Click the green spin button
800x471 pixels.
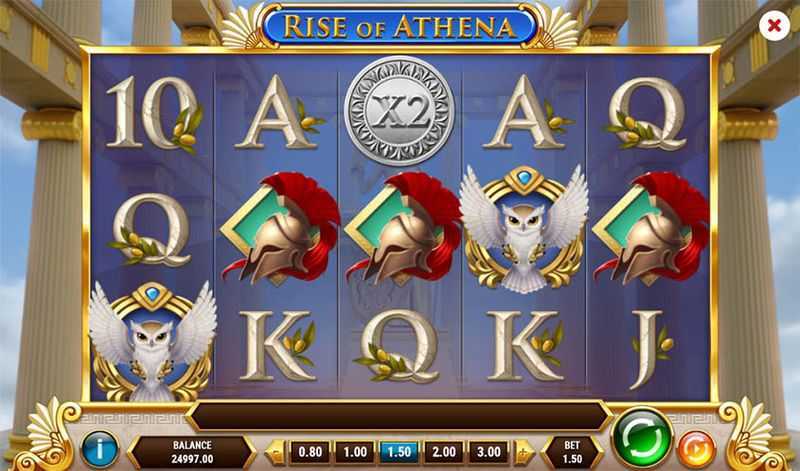pyautogui.click(x=642, y=437)
